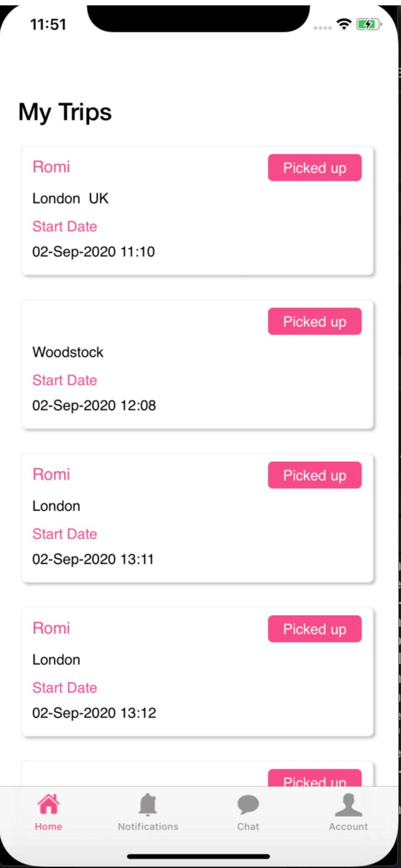The height and width of the screenshot is (868, 401).
Task: Select the 02-Sep-2020 11:10 start date
Action: [93, 252]
